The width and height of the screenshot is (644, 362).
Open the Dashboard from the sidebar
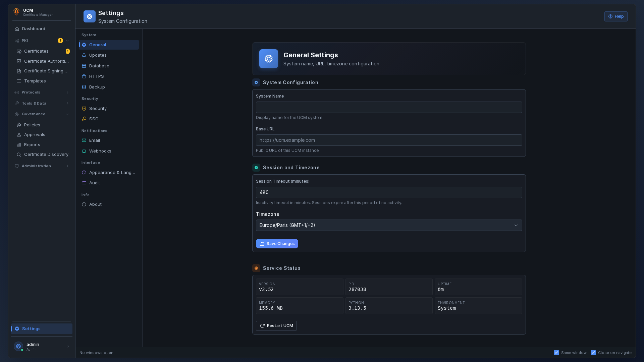coord(34,29)
